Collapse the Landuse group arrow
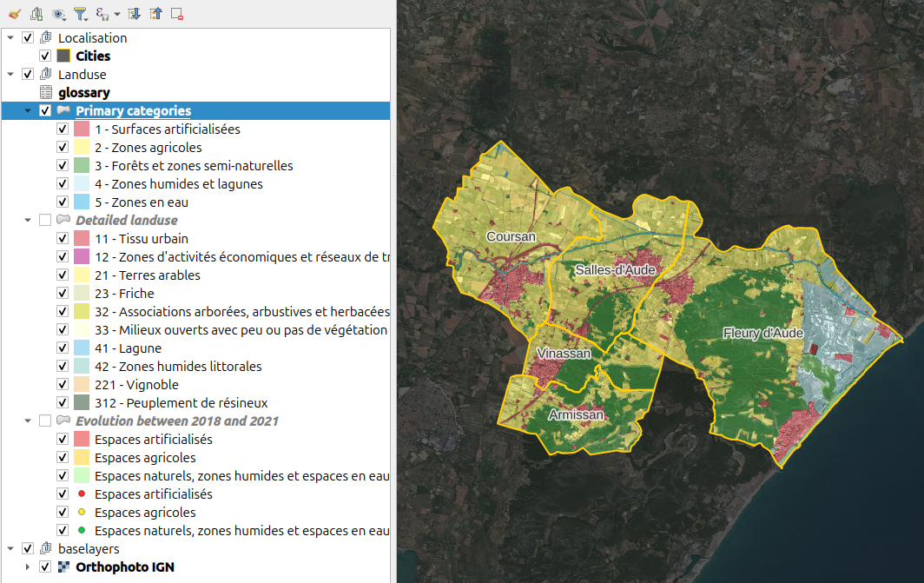Viewport: 924px width, 583px height. point(10,74)
